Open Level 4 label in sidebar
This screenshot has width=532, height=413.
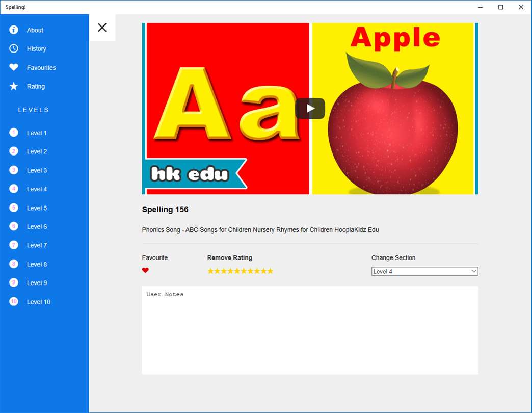pos(37,189)
